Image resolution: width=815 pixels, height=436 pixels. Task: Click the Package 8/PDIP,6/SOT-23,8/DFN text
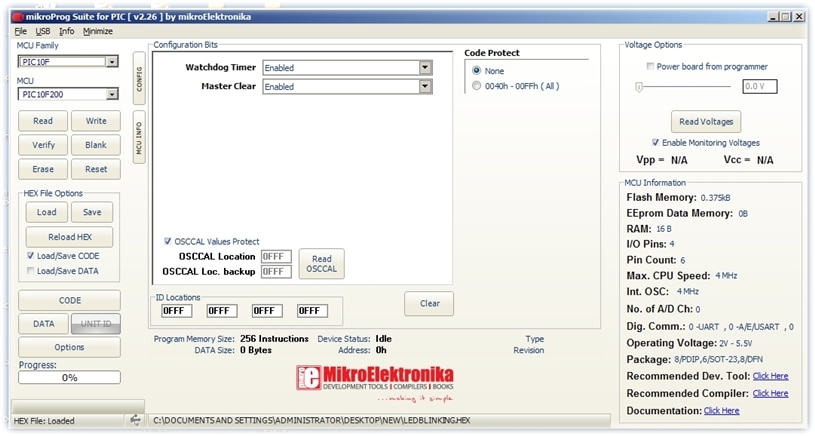[719, 360]
